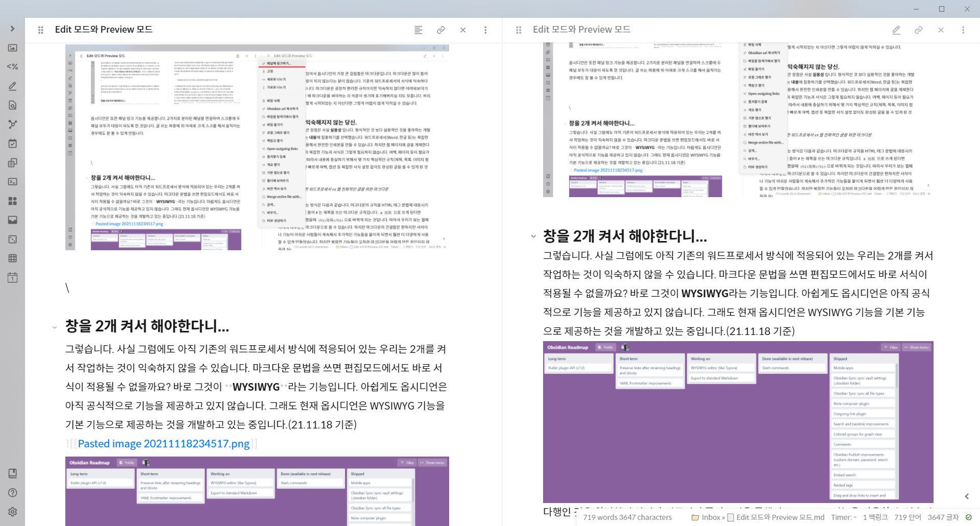Maximize the Obsidian window
The height and width of the screenshot is (526, 980).
coord(942,9)
